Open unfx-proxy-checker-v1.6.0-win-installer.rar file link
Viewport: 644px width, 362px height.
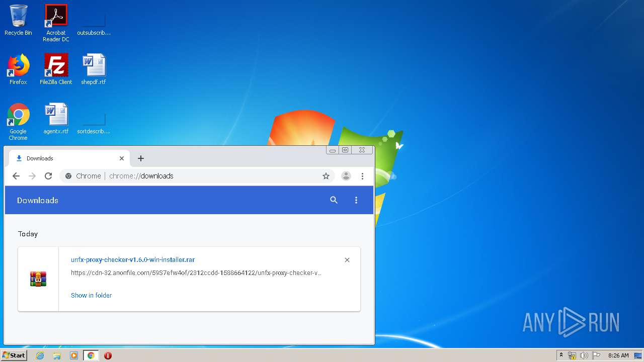pyautogui.click(x=133, y=260)
